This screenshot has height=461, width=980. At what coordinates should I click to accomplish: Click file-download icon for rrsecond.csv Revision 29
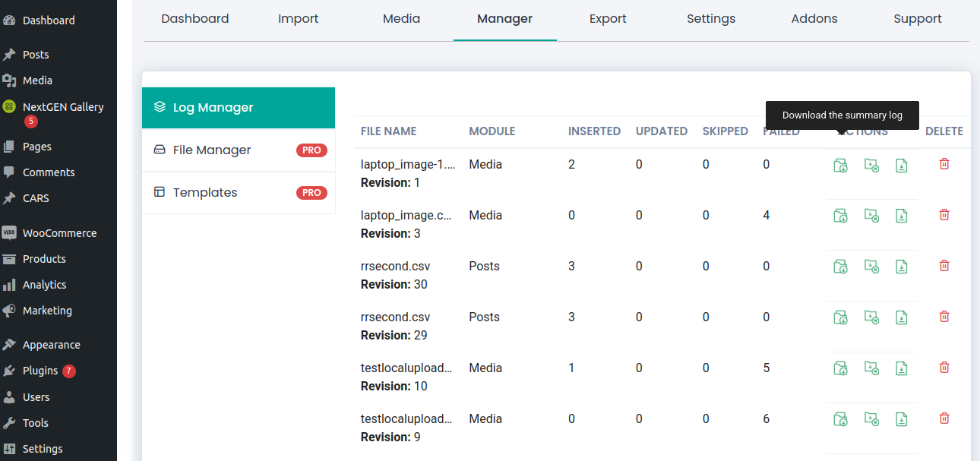(x=902, y=317)
